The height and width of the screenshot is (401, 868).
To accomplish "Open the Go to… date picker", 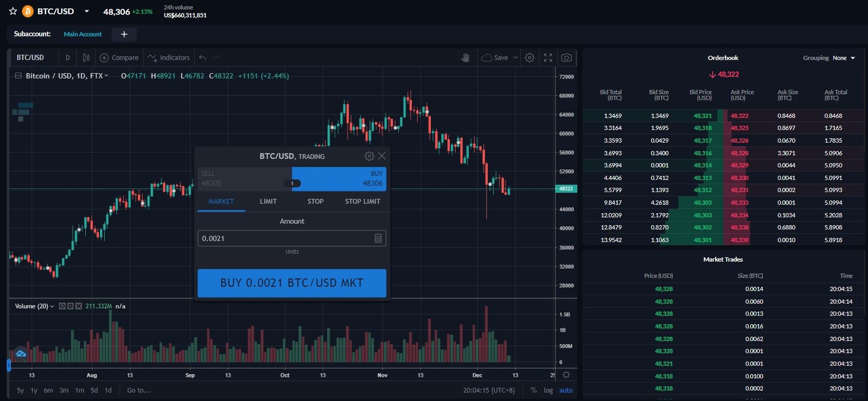I will [x=139, y=390].
